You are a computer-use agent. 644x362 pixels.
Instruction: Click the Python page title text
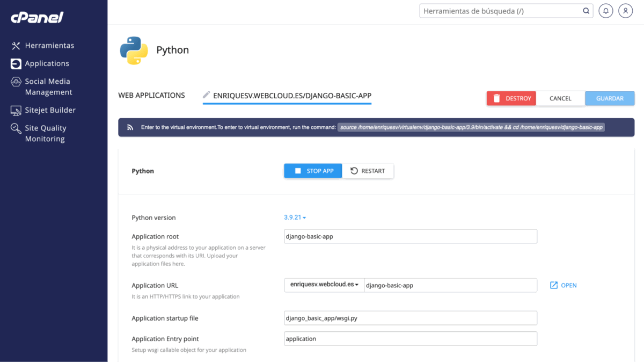[x=172, y=50]
